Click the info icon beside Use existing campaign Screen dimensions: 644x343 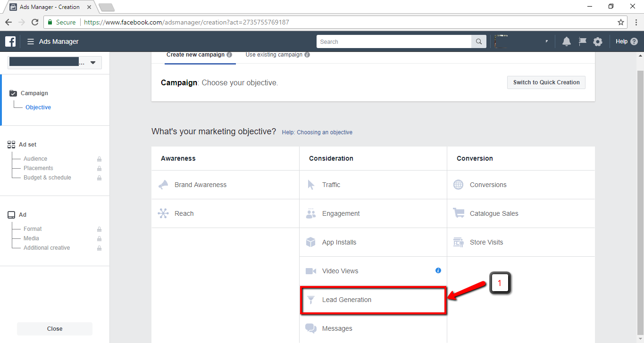click(307, 55)
